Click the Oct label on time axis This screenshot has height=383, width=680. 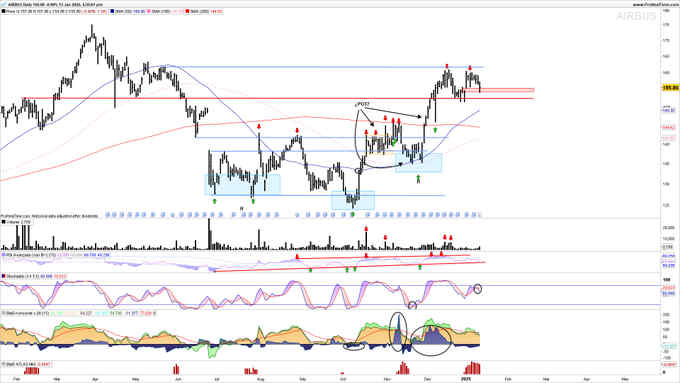(343, 379)
